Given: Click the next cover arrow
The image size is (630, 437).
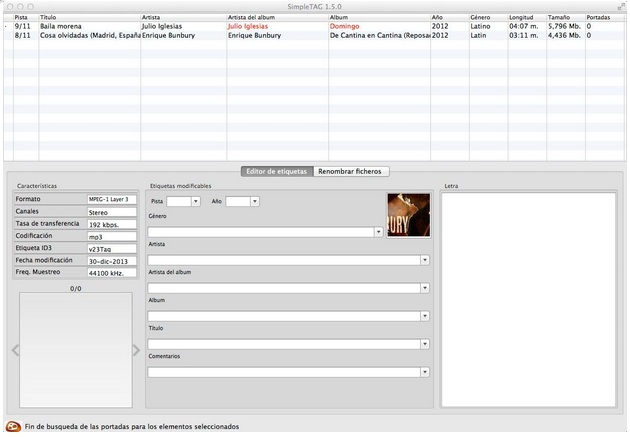Looking at the screenshot, I should [x=136, y=350].
